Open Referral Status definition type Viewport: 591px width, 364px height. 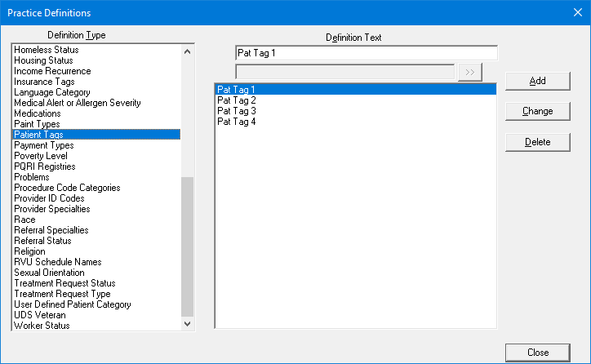tap(42, 241)
